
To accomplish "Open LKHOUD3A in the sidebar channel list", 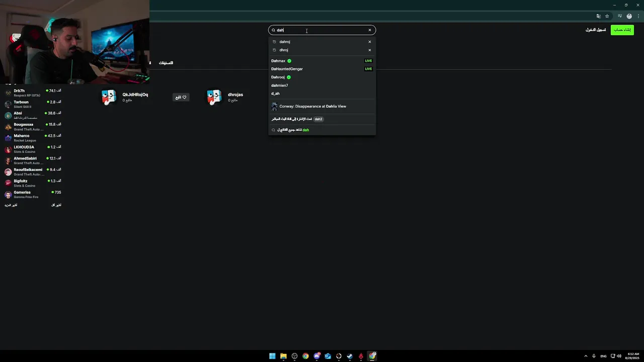I will click(x=33, y=149).
